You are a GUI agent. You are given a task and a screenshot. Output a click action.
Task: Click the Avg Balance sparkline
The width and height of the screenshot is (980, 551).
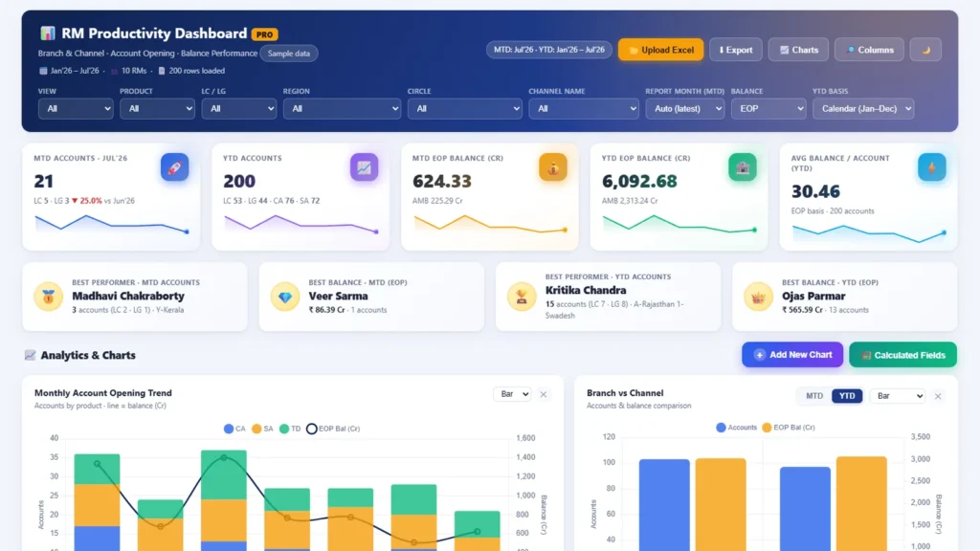click(x=869, y=233)
